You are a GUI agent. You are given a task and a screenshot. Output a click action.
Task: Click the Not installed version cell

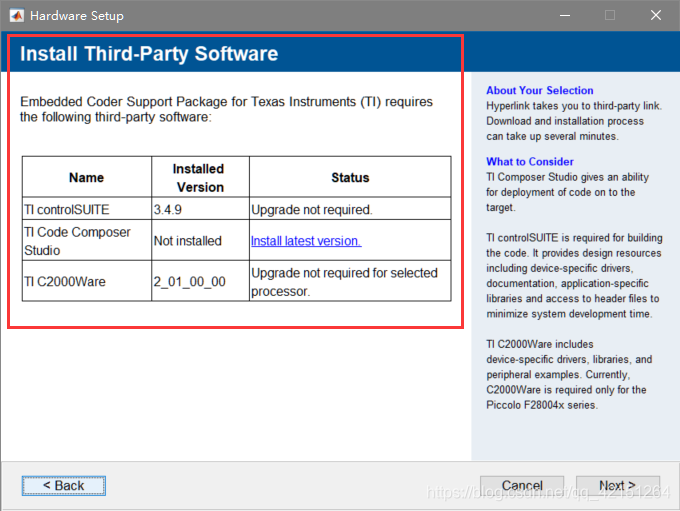[200, 240]
